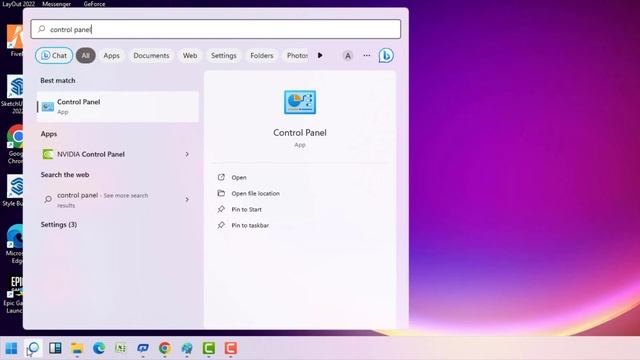The image size is (640, 360).
Task: Open the blue chat app in the taskbar
Action: pos(143,348)
